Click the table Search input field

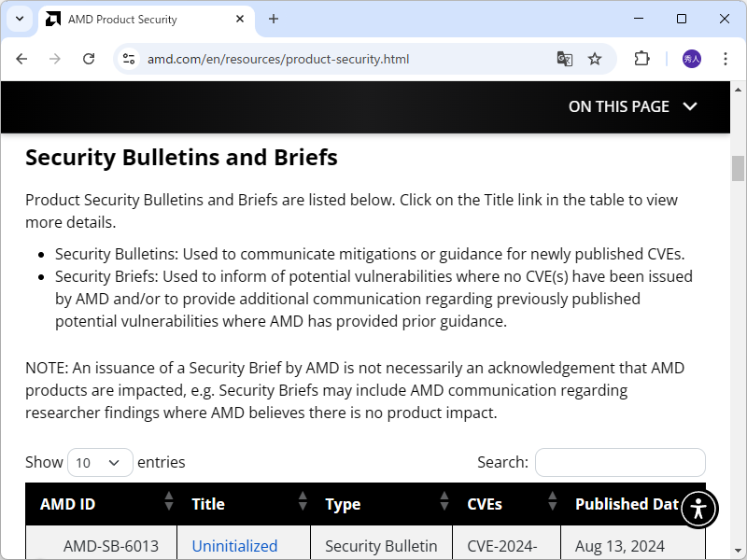[x=620, y=462]
